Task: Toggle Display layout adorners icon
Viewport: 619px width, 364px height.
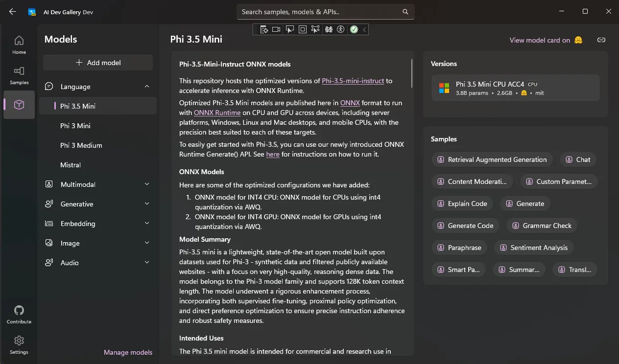Action: 302,29
